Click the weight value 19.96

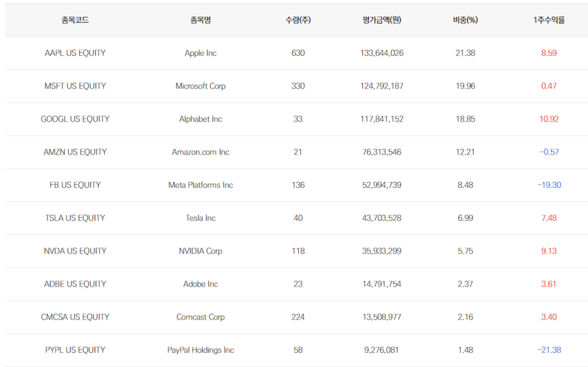(x=466, y=86)
